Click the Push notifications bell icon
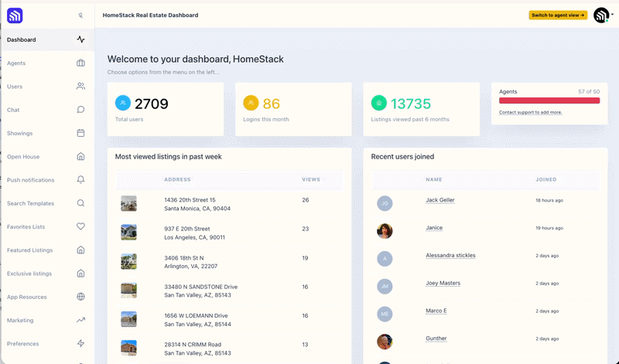The width and height of the screenshot is (619, 364). click(x=80, y=180)
